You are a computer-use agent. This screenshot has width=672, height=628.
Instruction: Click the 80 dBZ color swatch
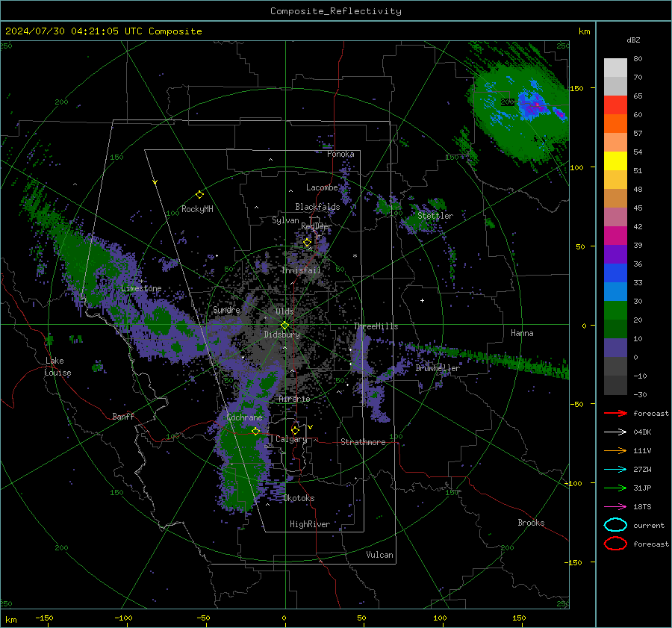[x=615, y=67]
